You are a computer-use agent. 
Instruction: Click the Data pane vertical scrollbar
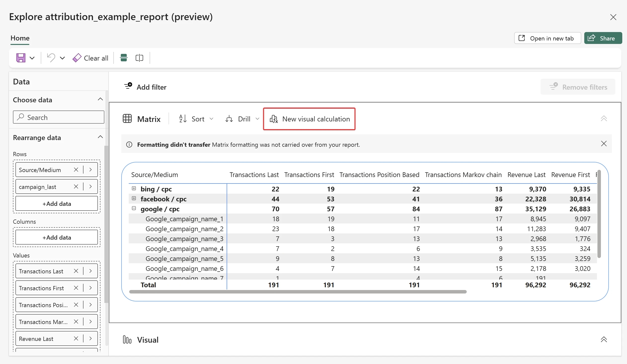(106, 224)
